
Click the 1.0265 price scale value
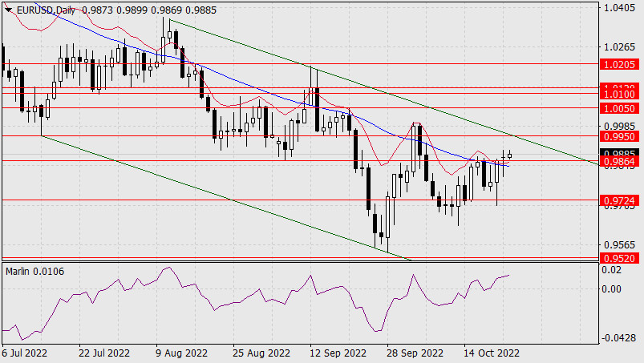click(x=619, y=47)
